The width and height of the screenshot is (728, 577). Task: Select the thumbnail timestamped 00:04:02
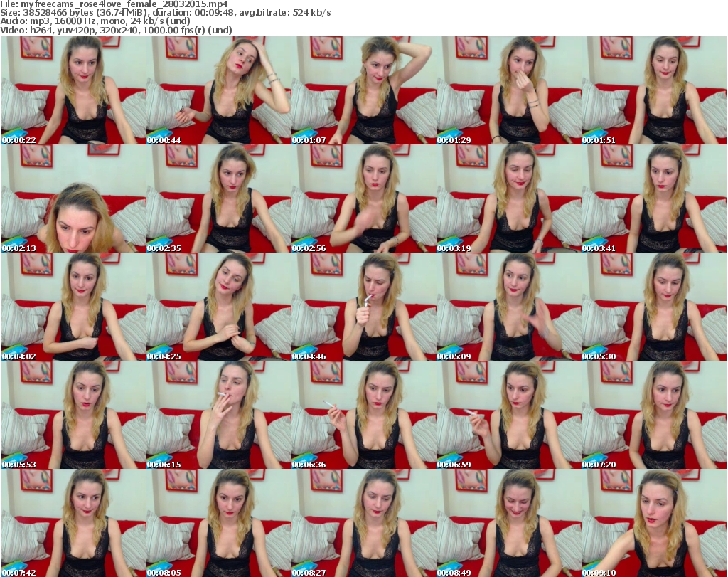pyautogui.click(x=74, y=307)
